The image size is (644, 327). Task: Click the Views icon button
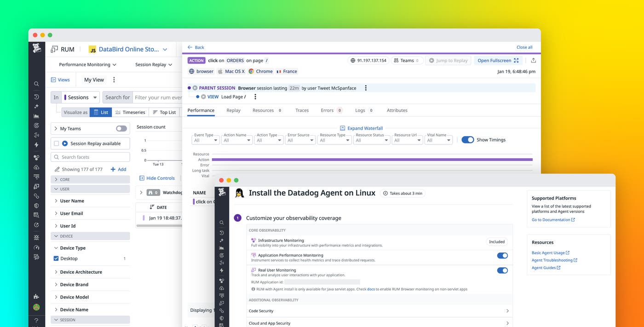pyautogui.click(x=60, y=80)
